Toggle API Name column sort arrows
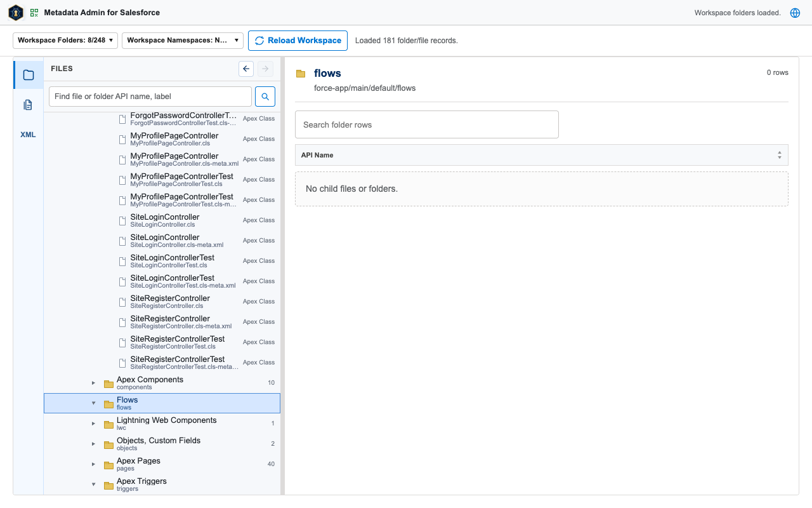The image size is (812, 508). click(x=780, y=155)
